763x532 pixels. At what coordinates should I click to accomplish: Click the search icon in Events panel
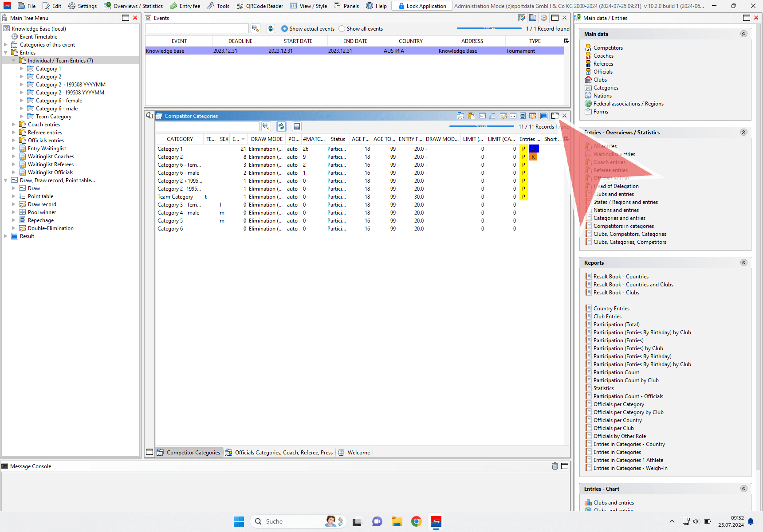tap(256, 28)
